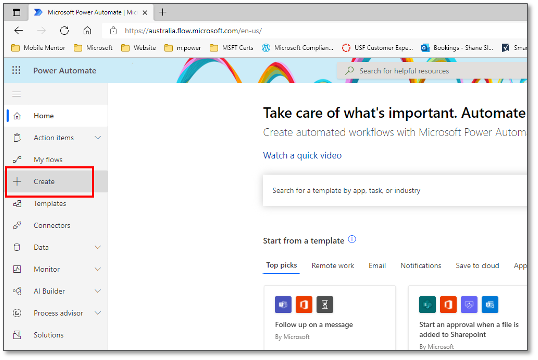
Task: Click the Outlook icon on approval card
Action: click(490, 304)
